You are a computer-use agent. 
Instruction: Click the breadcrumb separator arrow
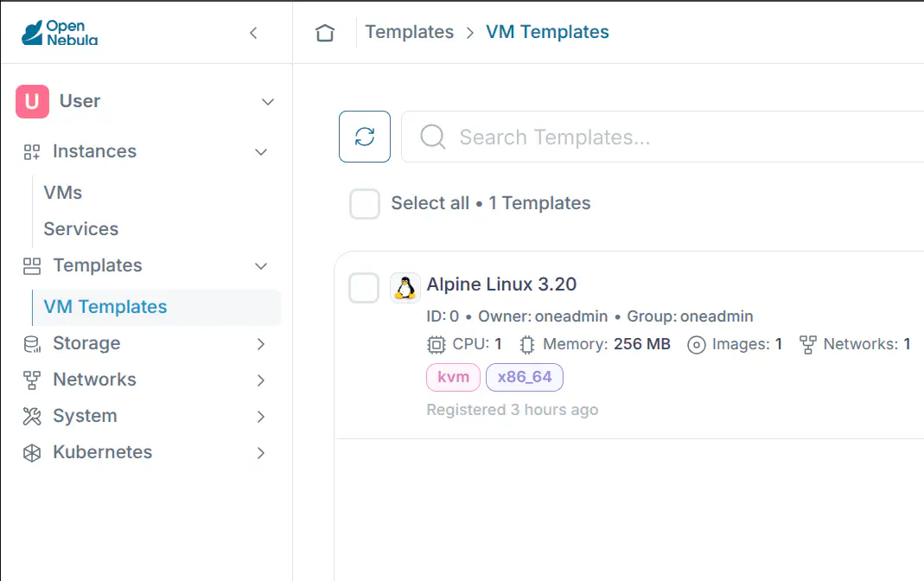click(x=469, y=33)
